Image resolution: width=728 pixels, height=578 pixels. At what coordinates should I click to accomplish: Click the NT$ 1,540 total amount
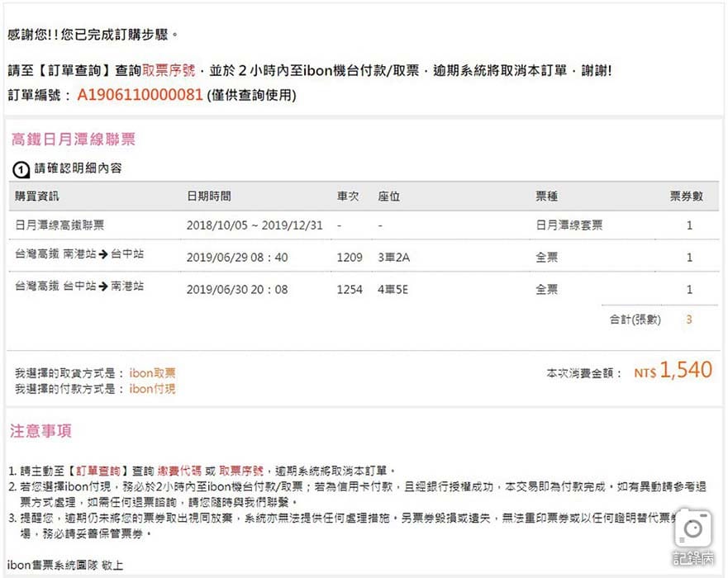click(673, 372)
